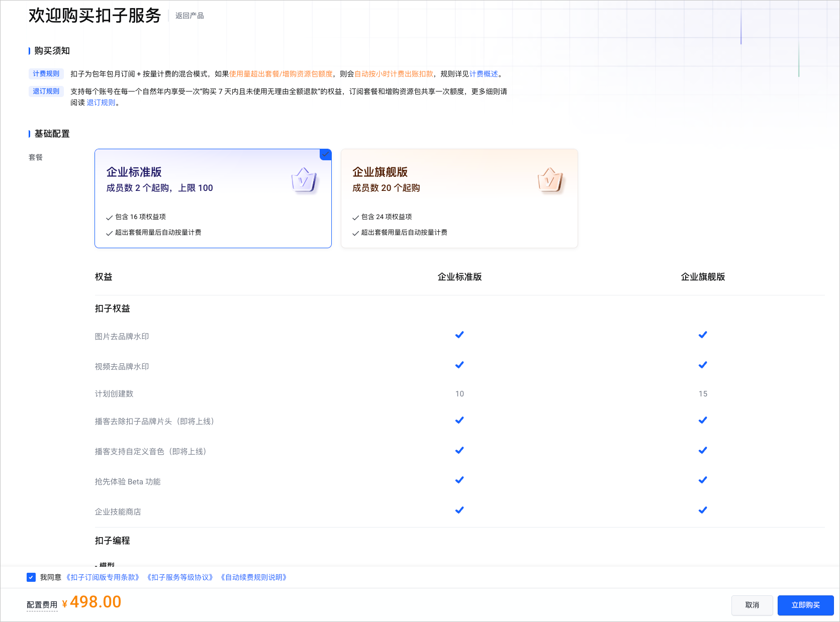Click the ¥498.00 price amount

click(92, 602)
